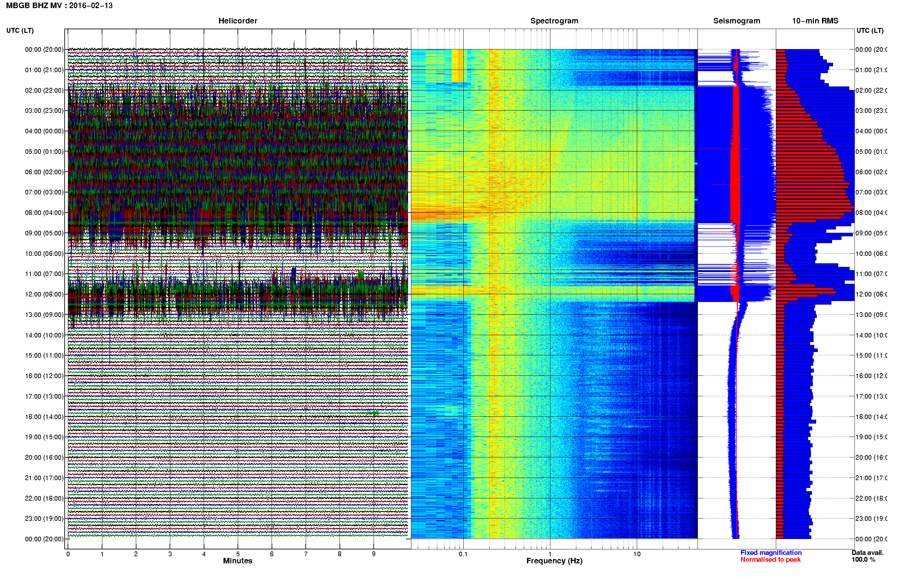Viewport: 924px width, 578px height.
Task: Click the left time label '00:00 (20:00)' at top
Action: coord(44,49)
